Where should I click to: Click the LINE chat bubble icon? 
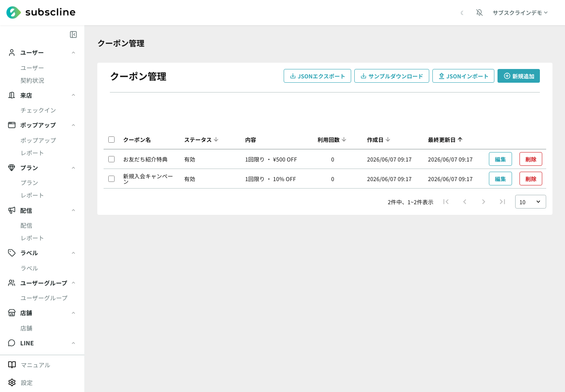tap(12, 343)
